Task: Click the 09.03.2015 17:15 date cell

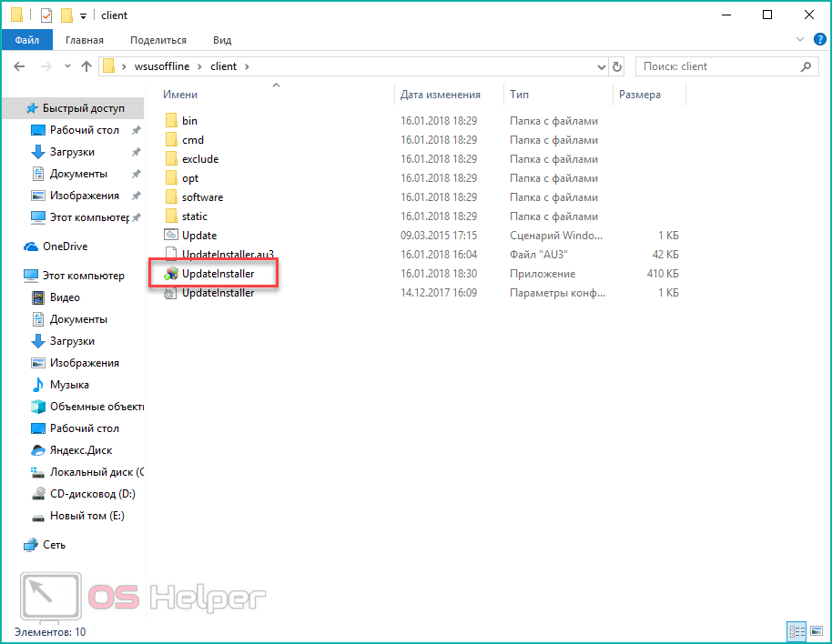Action: point(439,235)
